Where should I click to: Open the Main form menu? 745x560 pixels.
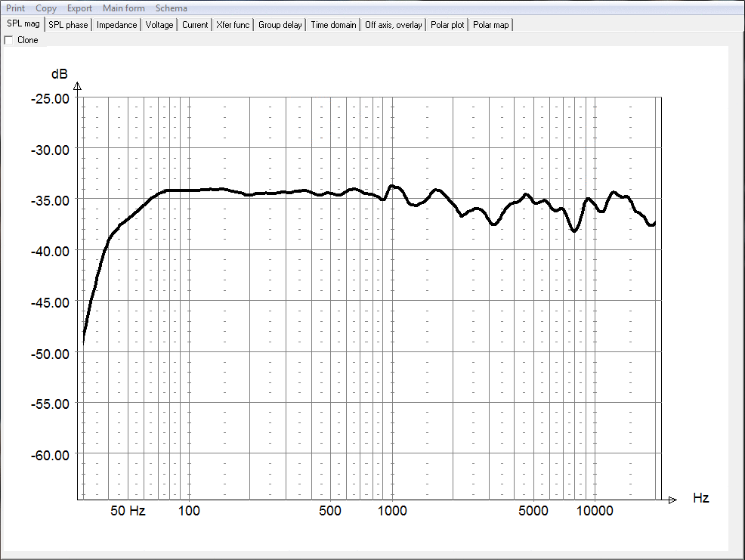[123, 8]
